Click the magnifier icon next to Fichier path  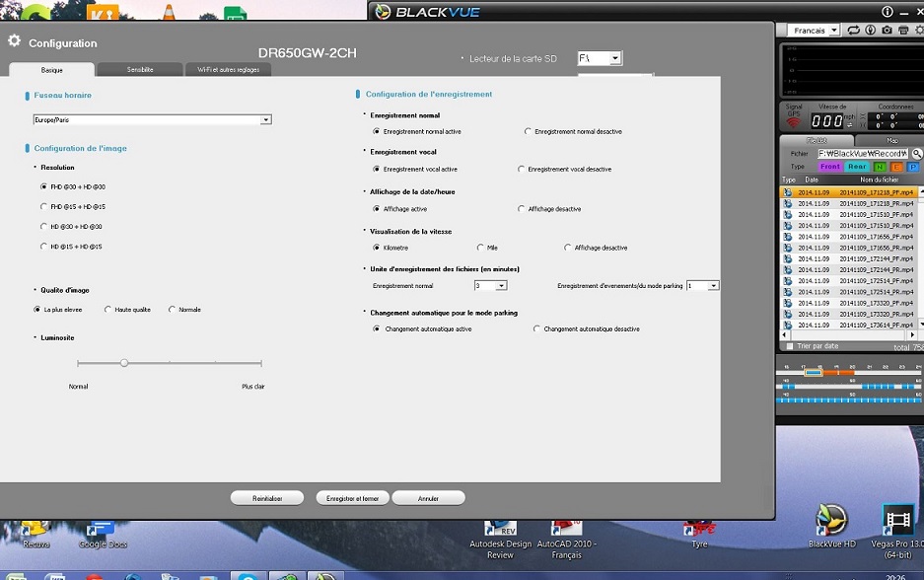917,153
